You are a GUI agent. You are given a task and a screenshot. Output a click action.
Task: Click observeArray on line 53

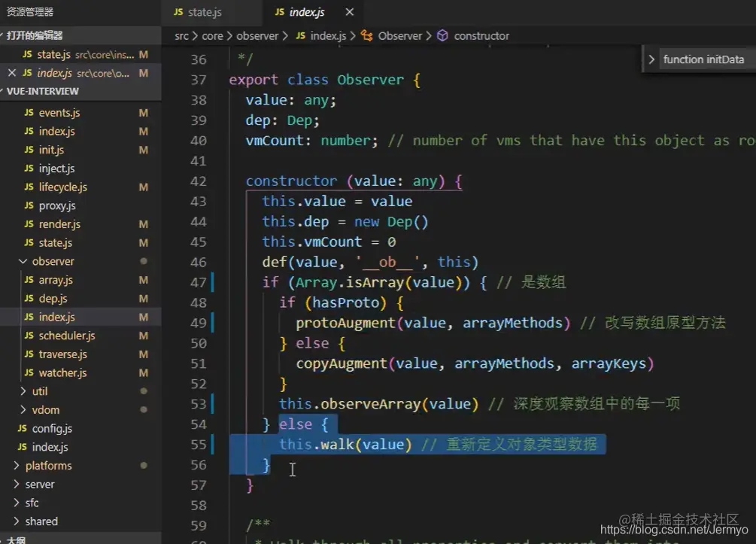point(370,404)
